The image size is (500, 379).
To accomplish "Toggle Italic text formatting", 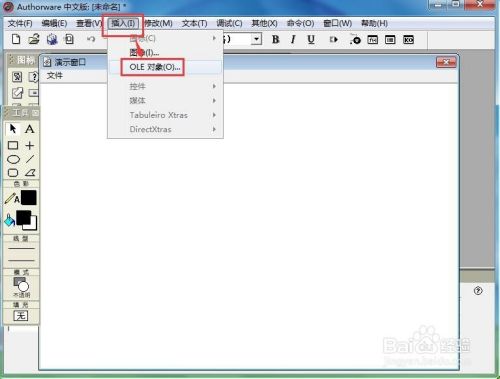I will pyautogui.click(x=293, y=39).
